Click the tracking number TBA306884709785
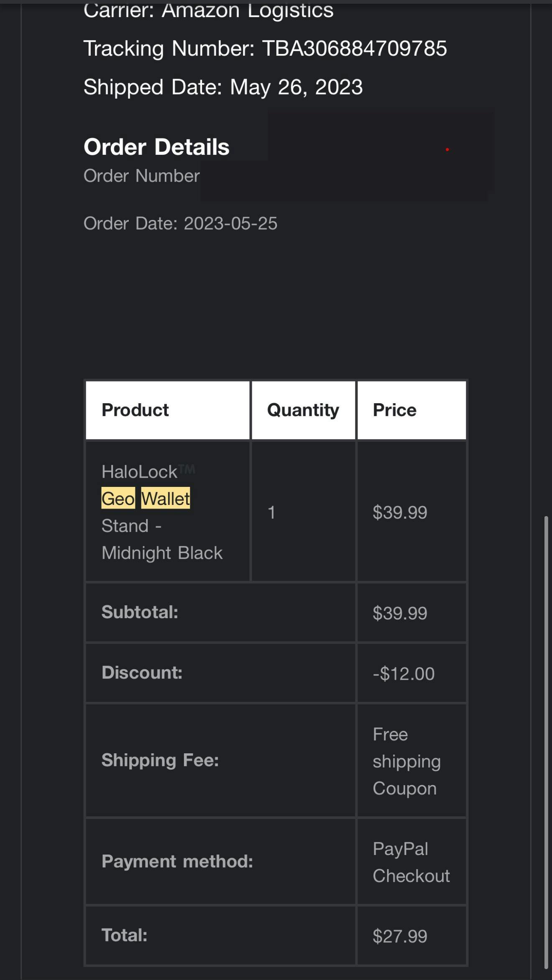The image size is (552, 980). click(354, 49)
